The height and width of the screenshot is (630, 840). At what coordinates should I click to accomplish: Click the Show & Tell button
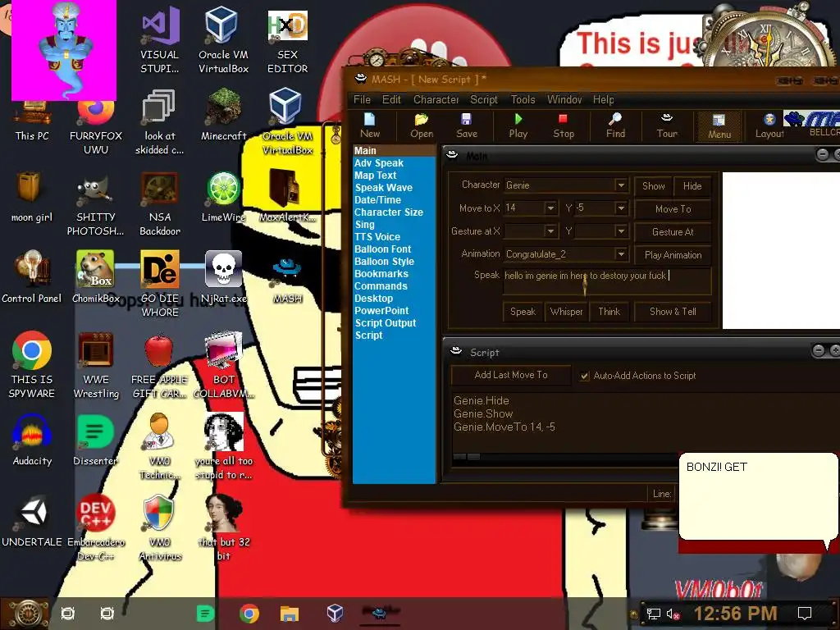[673, 312]
